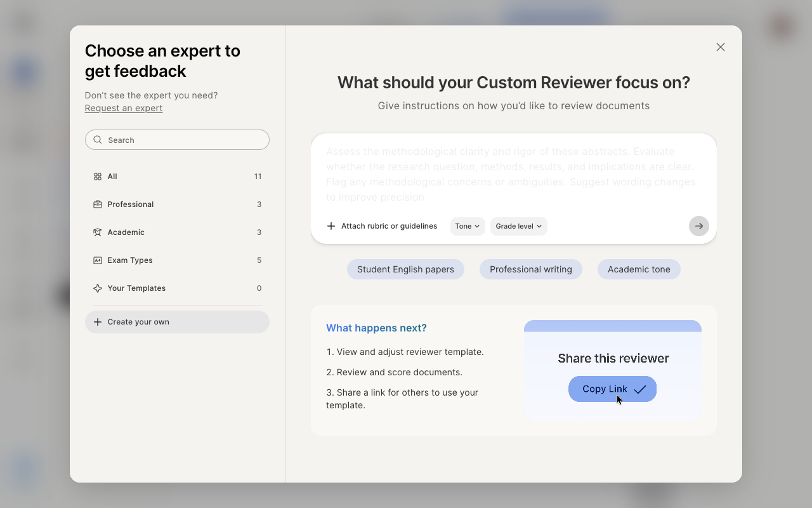Focus the expert search field
The width and height of the screenshot is (812, 508).
click(177, 140)
